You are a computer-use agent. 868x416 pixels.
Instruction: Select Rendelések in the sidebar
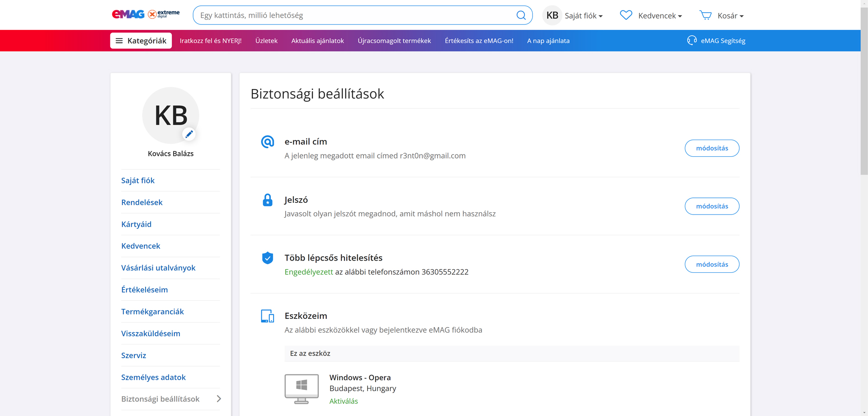point(142,202)
